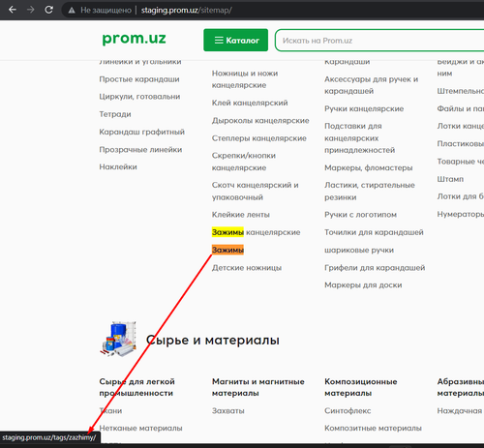
Task: Click the Сырье и материалы category image
Action: [x=118, y=339]
